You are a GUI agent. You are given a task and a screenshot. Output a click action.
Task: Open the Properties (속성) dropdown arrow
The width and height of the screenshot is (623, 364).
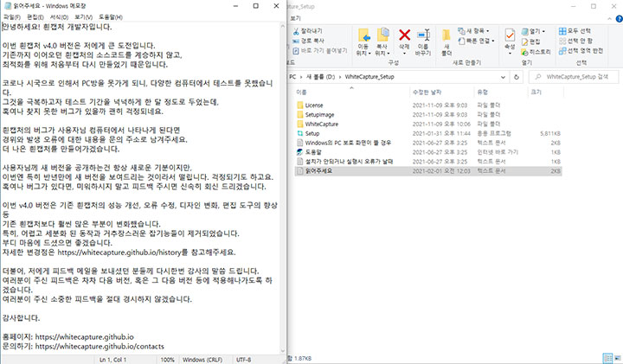(x=510, y=54)
